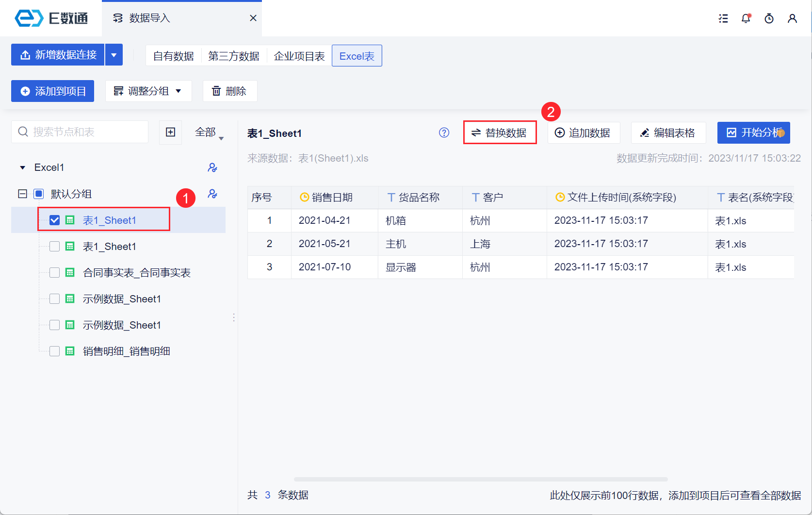
Task: Click the permission icon beside 默认分组
Action: pos(212,194)
